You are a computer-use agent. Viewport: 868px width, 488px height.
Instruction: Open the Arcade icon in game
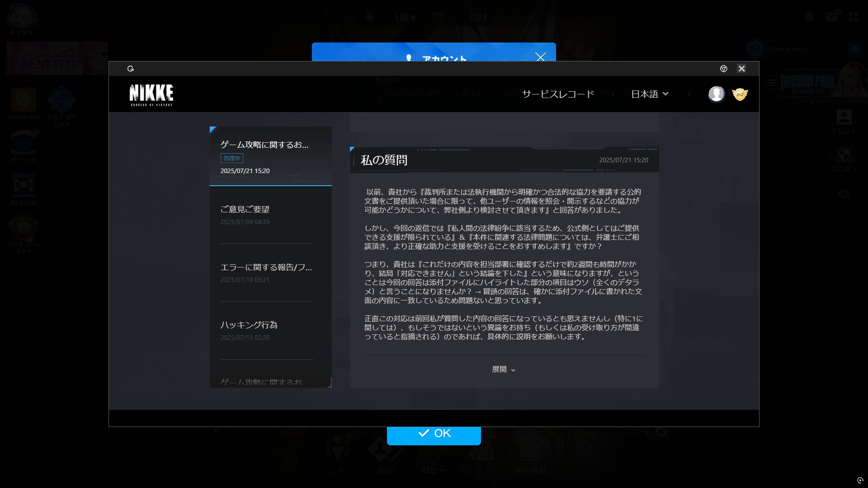click(x=24, y=190)
